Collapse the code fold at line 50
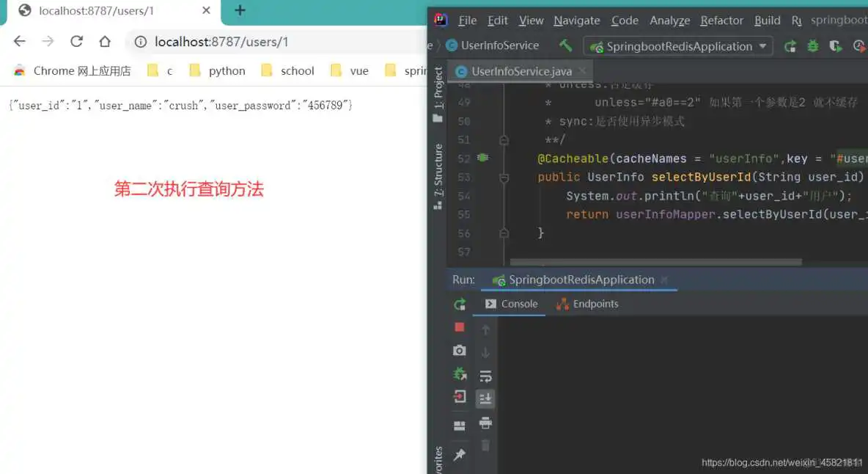 [x=504, y=139]
